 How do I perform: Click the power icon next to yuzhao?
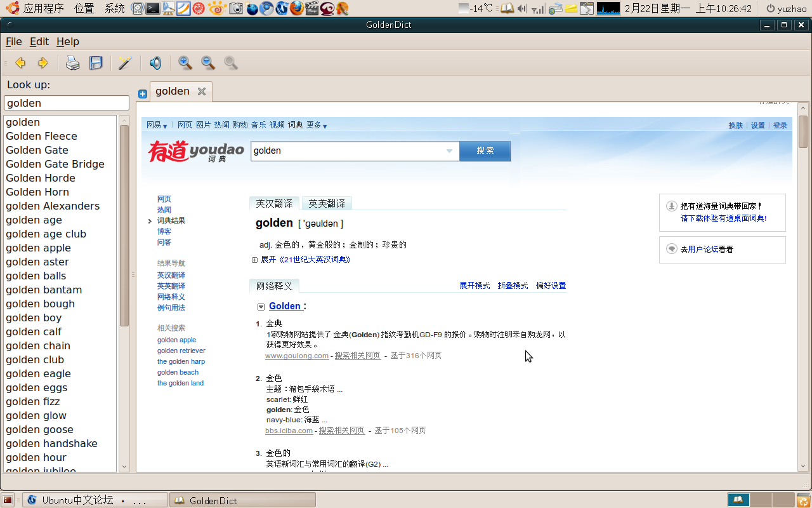(x=770, y=8)
